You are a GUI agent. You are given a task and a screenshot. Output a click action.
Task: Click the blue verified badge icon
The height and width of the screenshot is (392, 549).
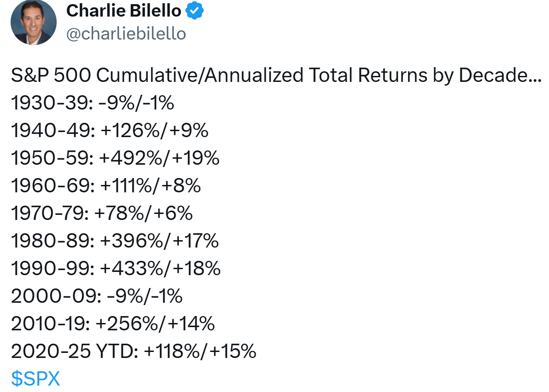[x=194, y=12]
